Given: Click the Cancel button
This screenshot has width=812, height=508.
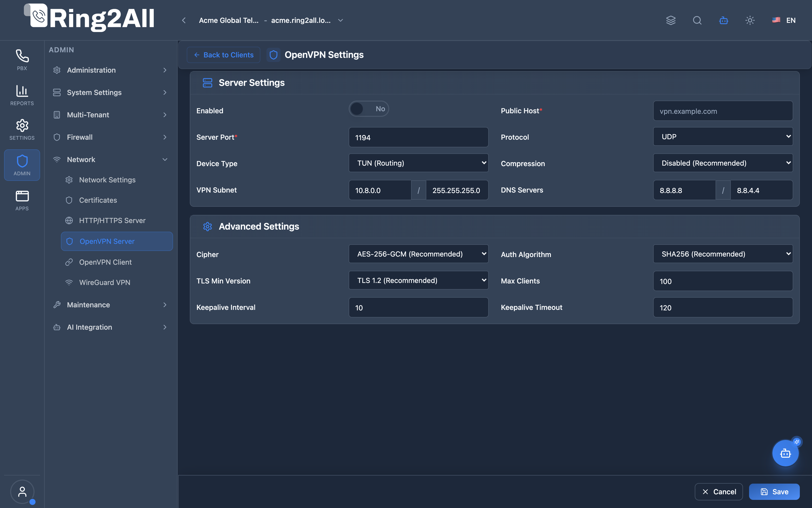Looking at the screenshot, I should point(719,491).
